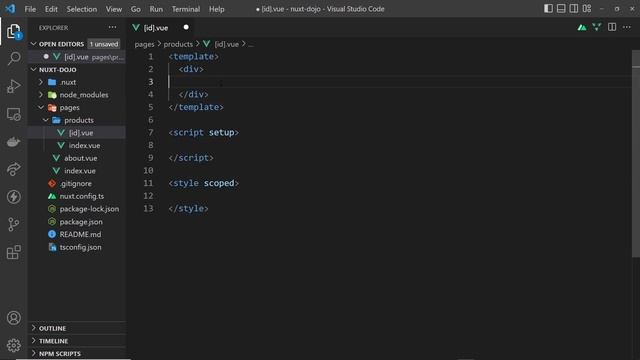
Task: Expand the node_modules folder
Action: (41, 95)
